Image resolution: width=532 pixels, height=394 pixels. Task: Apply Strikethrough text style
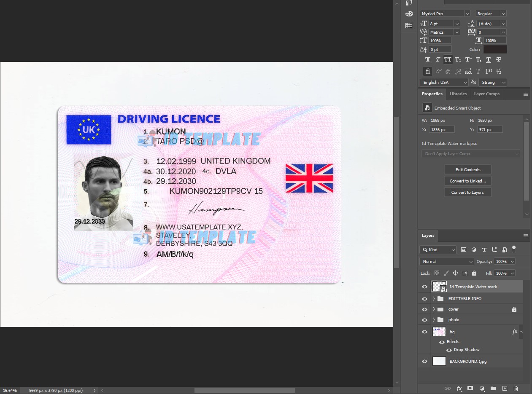pos(499,60)
